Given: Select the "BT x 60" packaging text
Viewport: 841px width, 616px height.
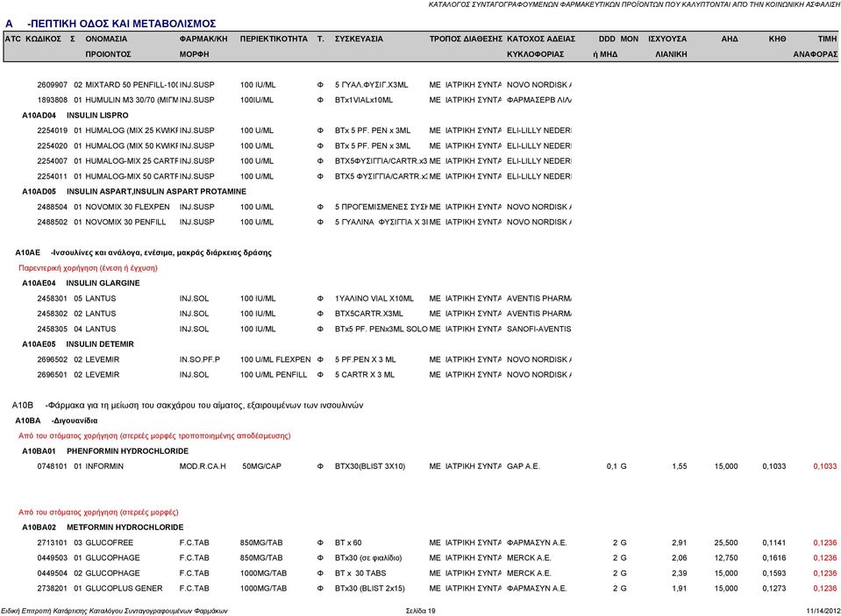Looking at the screenshot, I should point(349,543).
